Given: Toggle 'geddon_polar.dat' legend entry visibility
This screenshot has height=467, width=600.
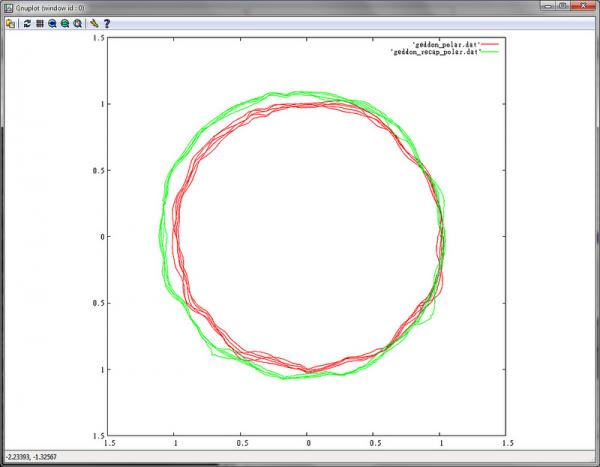Looking at the screenshot, I should tap(446, 44).
